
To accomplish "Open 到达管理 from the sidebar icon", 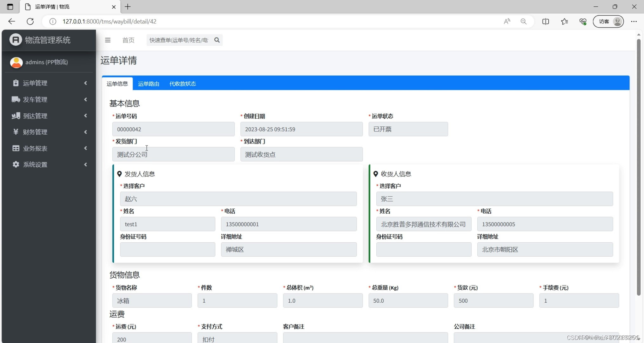I will click(x=16, y=116).
